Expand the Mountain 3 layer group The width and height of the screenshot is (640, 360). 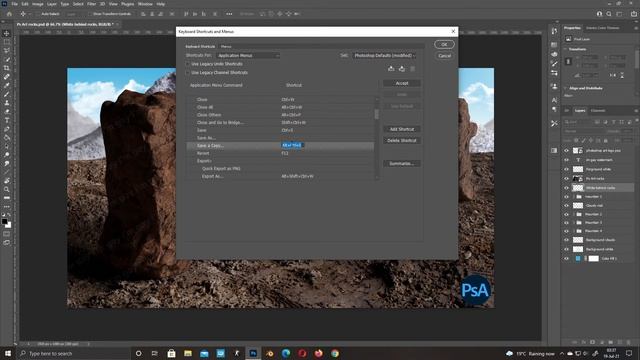tap(573, 222)
